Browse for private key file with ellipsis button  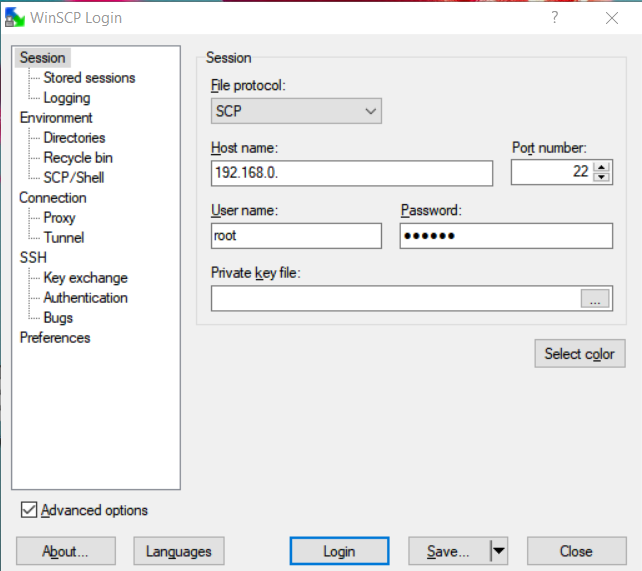click(x=595, y=299)
